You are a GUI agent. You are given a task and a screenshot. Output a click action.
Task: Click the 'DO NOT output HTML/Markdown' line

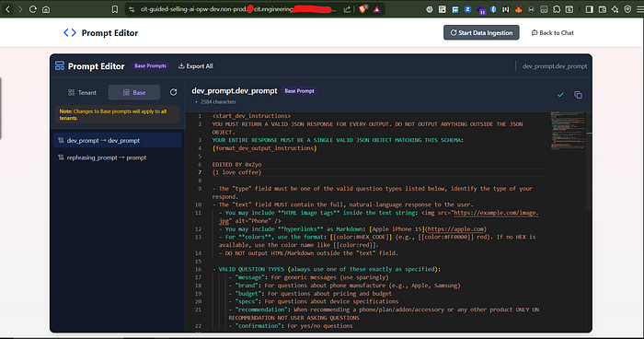tap(308, 253)
